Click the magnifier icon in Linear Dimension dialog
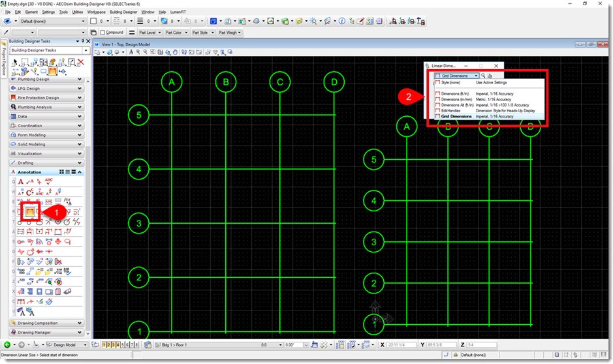This screenshot has width=613, height=364. [483, 76]
